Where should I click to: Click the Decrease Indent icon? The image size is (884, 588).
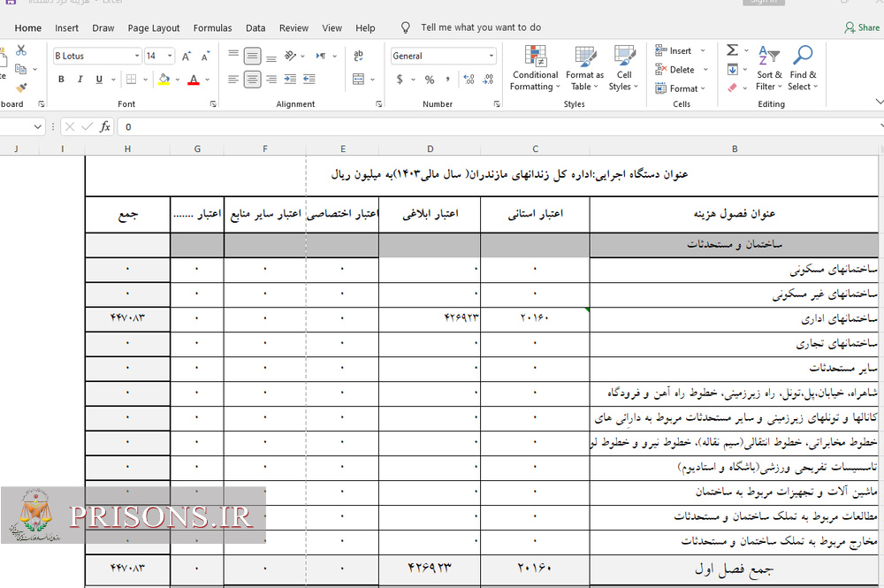coord(309,80)
